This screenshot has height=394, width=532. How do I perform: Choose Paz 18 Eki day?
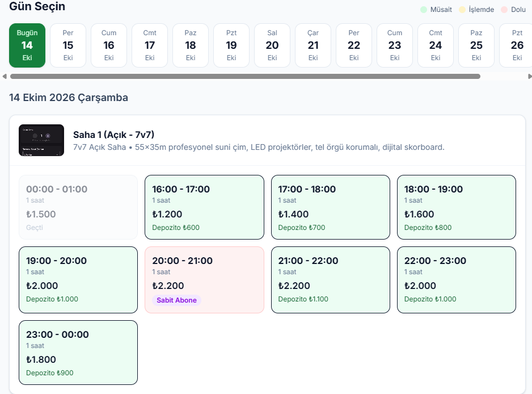tap(191, 45)
